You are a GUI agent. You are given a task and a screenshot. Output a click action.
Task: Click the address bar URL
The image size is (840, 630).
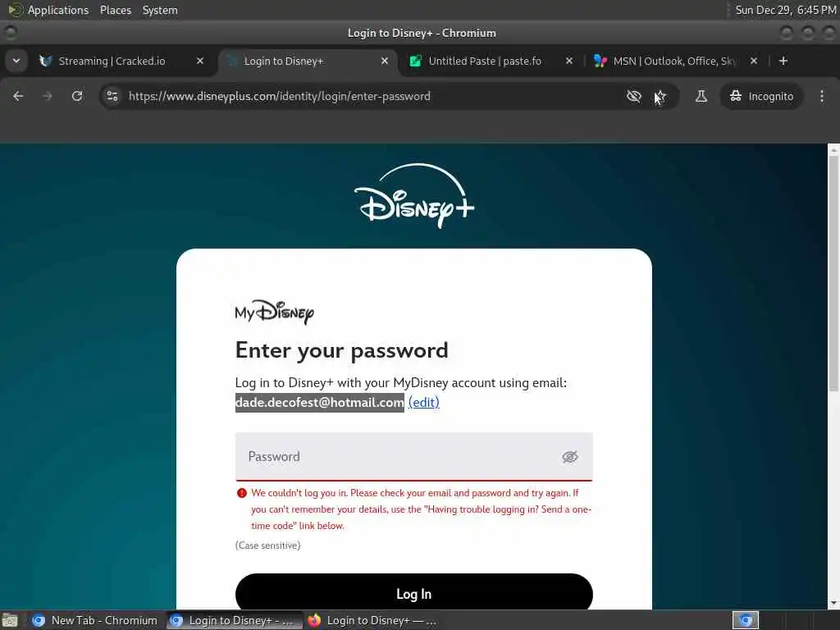tap(279, 97)
